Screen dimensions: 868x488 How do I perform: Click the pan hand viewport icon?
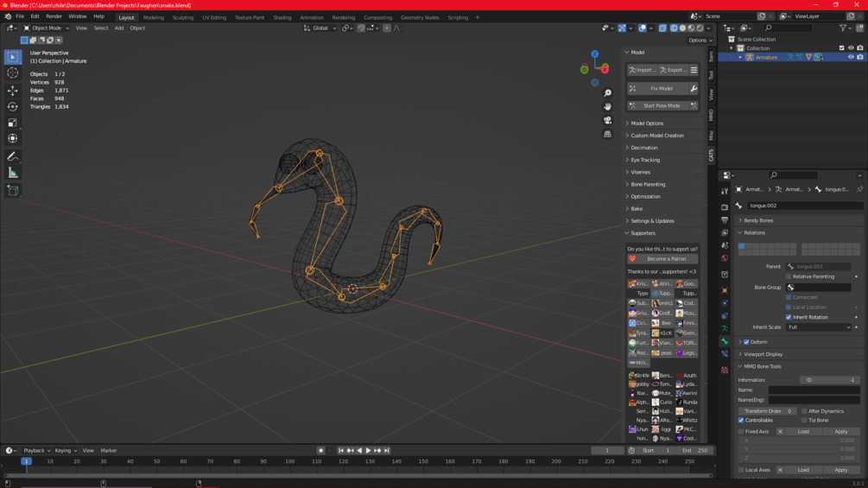pos(607,106)
